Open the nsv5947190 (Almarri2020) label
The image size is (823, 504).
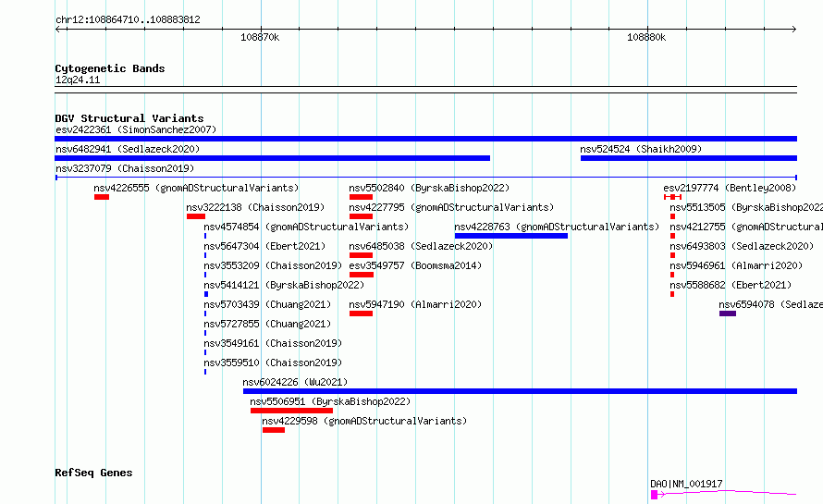click(415, 304)
